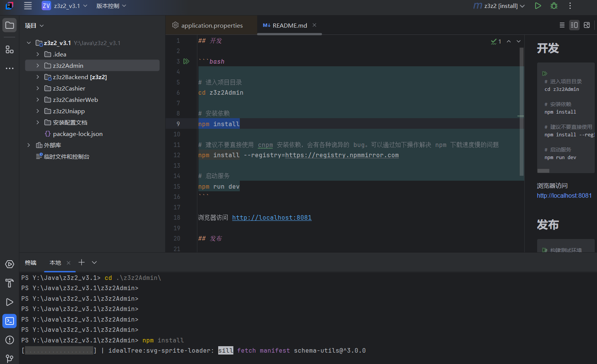Open the z3z2_v3.1 project dropdown
The width and height of the screenshot is (597, 364).
click(64, 6)
